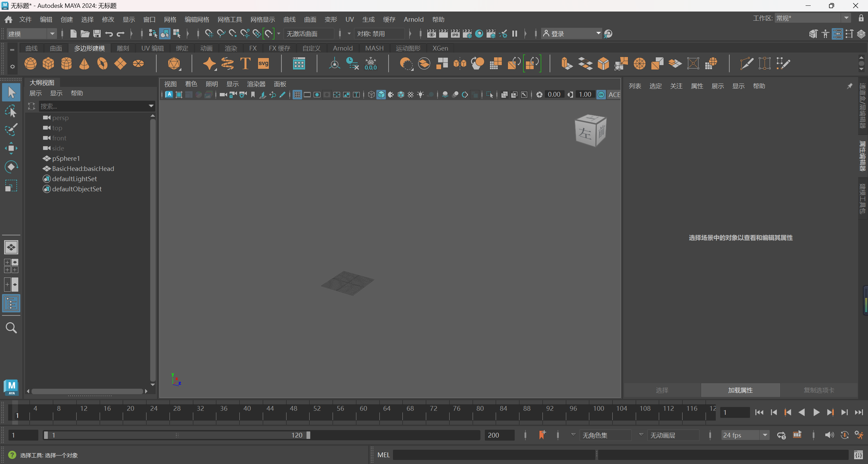
Task: Create a new scene file icon
Action: coord(73,34)
